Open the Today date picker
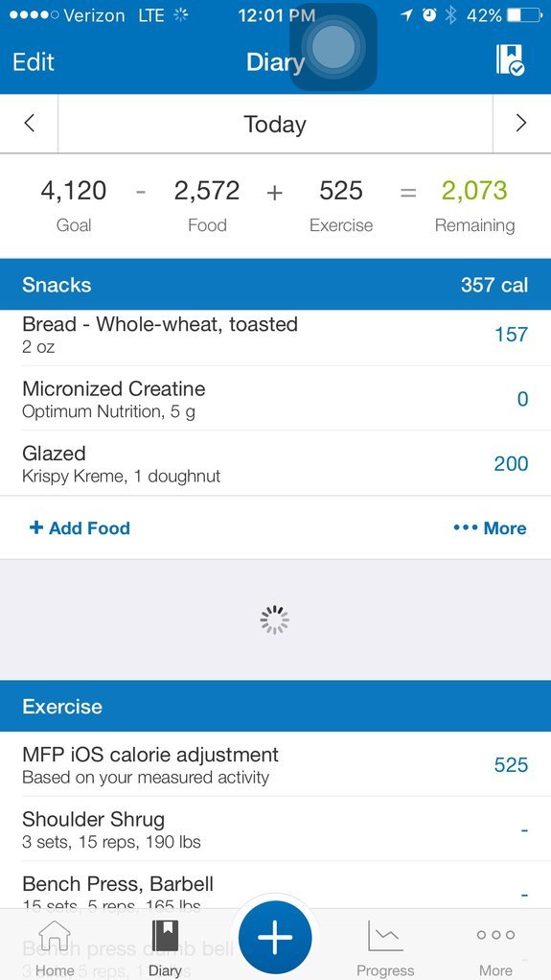This screenshot has width=551, height=980. [275, 124]
